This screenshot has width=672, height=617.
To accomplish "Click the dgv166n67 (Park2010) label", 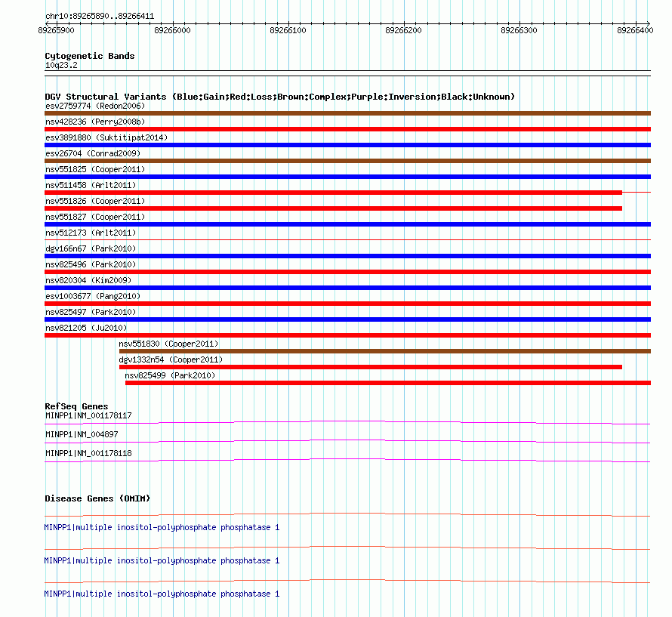I will (91, 248).
